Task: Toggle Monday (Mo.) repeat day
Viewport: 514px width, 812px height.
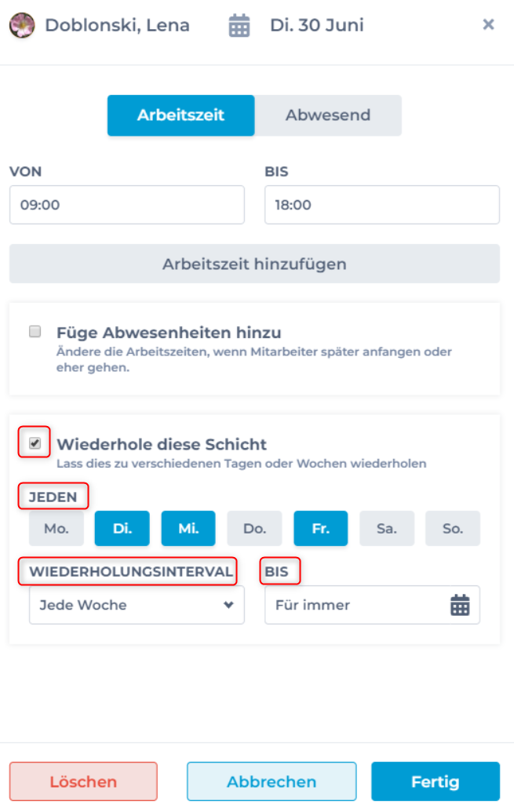Action: coord(56,528)
